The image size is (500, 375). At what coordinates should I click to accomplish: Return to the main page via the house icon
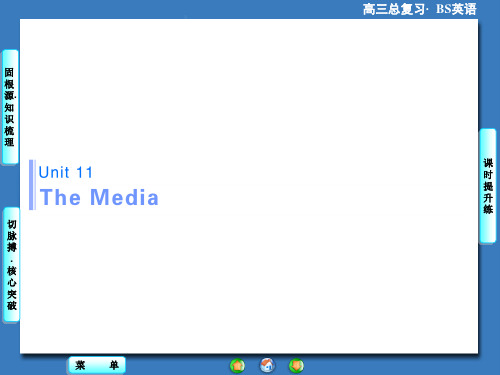click(x=267, y=365)
